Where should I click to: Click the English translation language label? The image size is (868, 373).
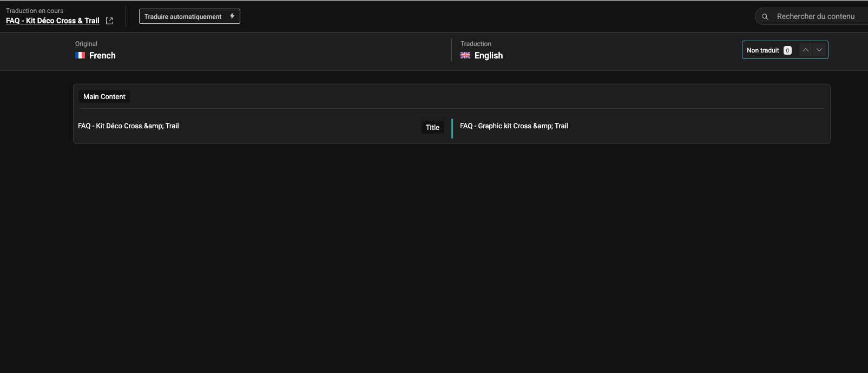[489, 55]
